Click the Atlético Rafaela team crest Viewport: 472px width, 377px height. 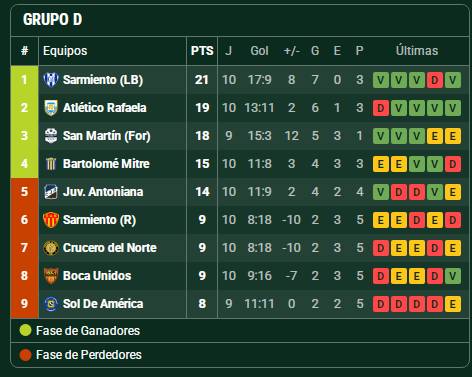51,108
